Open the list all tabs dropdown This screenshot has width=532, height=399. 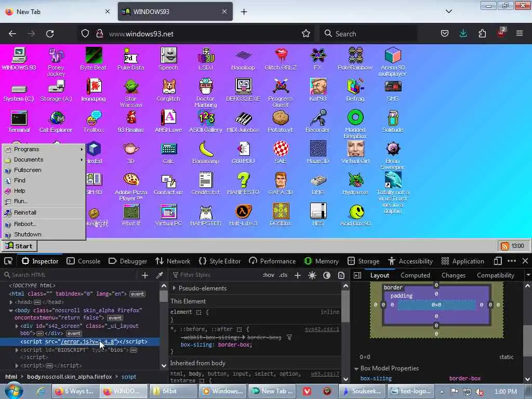(448, 11)
